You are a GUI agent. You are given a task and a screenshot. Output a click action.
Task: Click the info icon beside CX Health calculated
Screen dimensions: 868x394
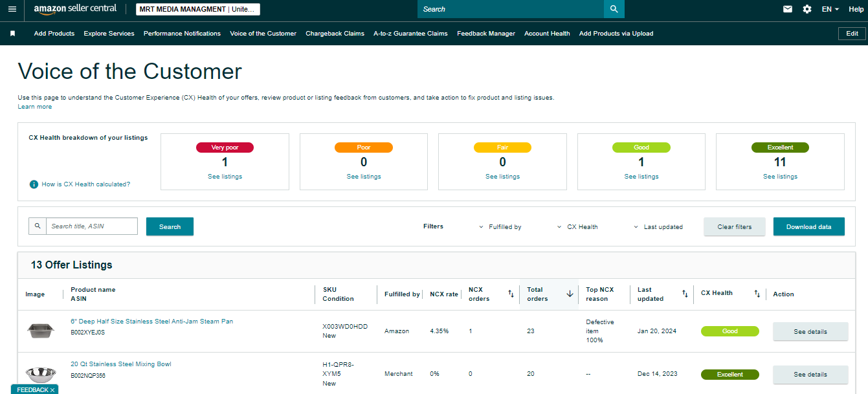(x=34, y=184)
